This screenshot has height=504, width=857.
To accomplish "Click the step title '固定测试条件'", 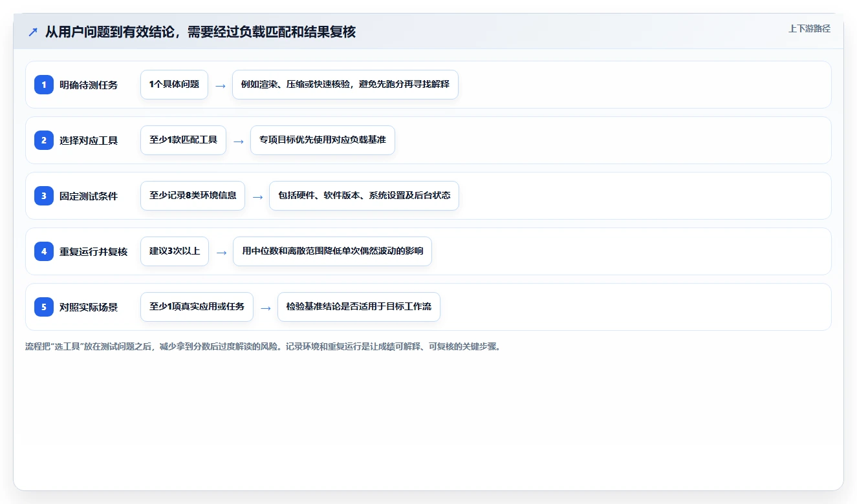I will [89, 196].
